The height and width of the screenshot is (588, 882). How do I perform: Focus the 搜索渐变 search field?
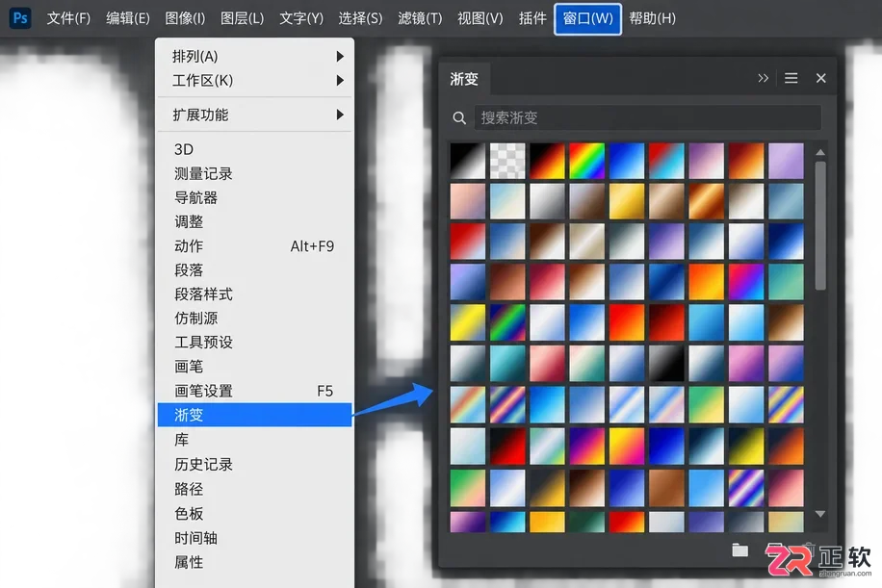tap(647, 117)
